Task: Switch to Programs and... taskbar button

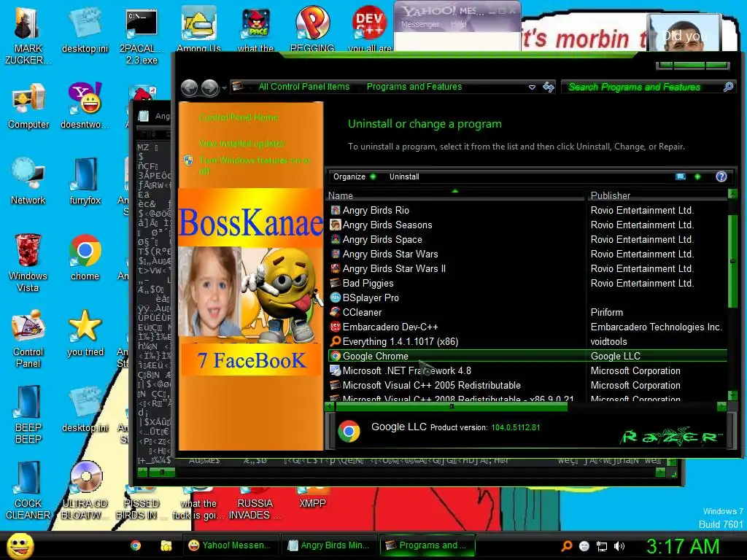Action: coord(427,545)
